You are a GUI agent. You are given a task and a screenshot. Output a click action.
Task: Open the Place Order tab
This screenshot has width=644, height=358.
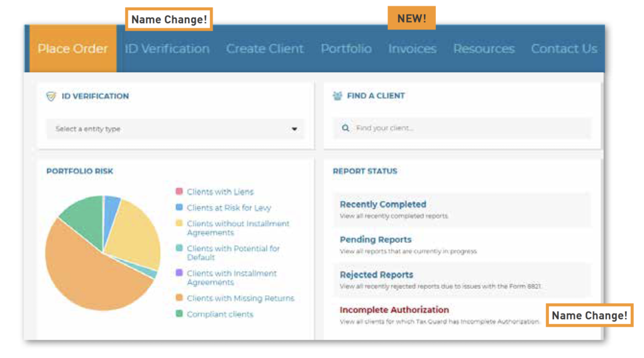(x=72, y=49)
